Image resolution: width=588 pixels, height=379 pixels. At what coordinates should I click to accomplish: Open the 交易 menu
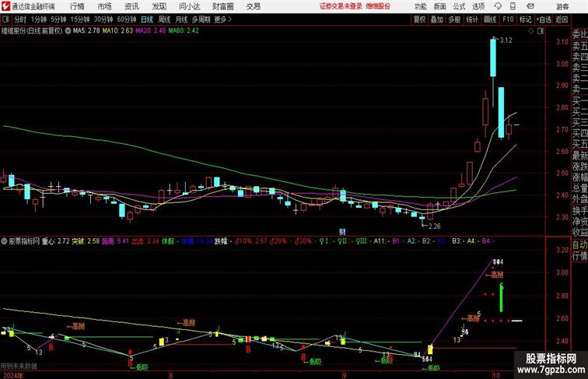pos(253,6)
